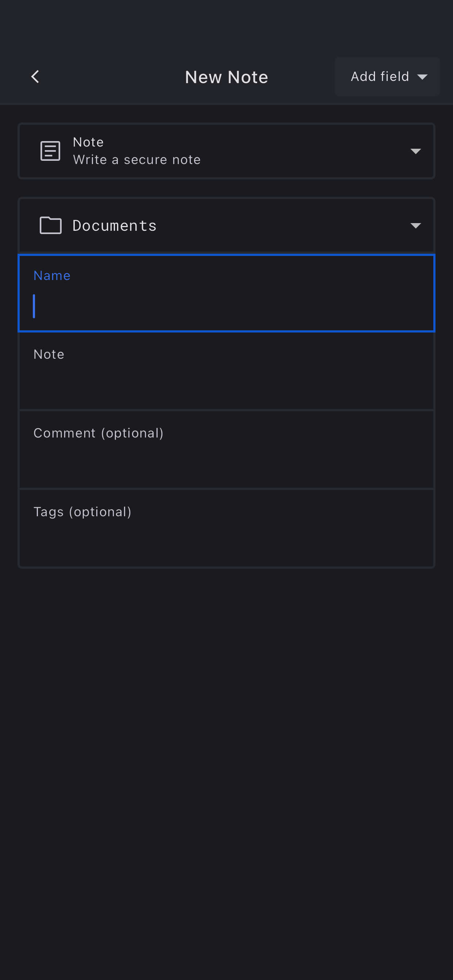Click the 'Comment (optional)' label text
Viewport: 453px width, 980px height.
[x=98, y=433]
